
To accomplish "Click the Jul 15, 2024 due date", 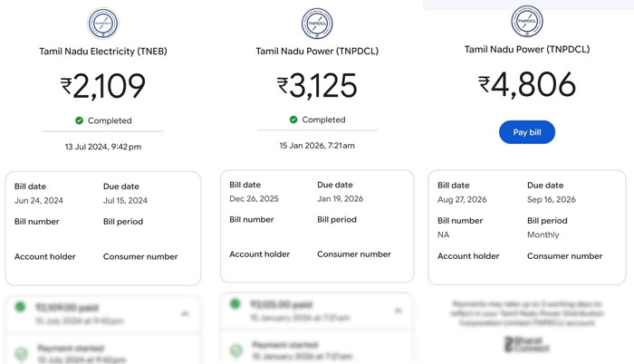I will click(125, 201).
